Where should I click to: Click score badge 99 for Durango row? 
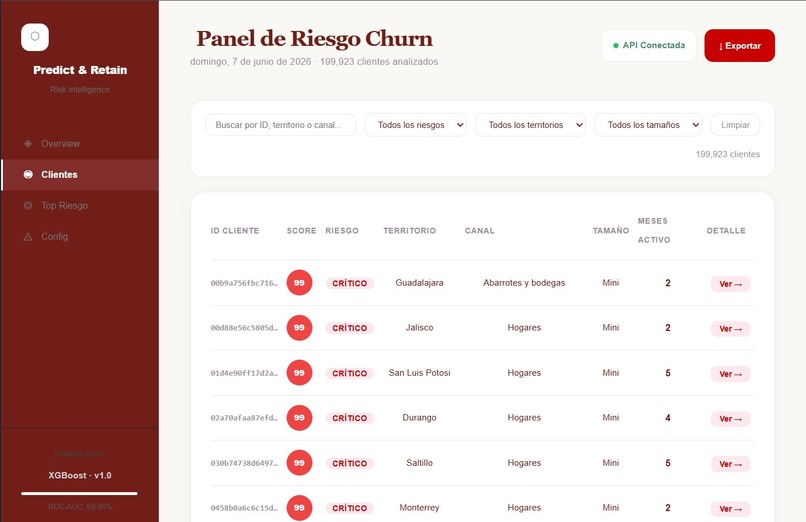[x=299, y=418]
